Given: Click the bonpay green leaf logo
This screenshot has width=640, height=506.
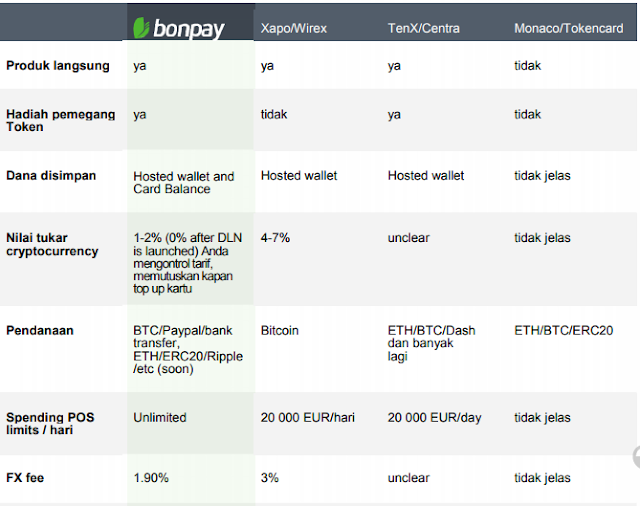Looking at the screenshot, I should 141,28.
